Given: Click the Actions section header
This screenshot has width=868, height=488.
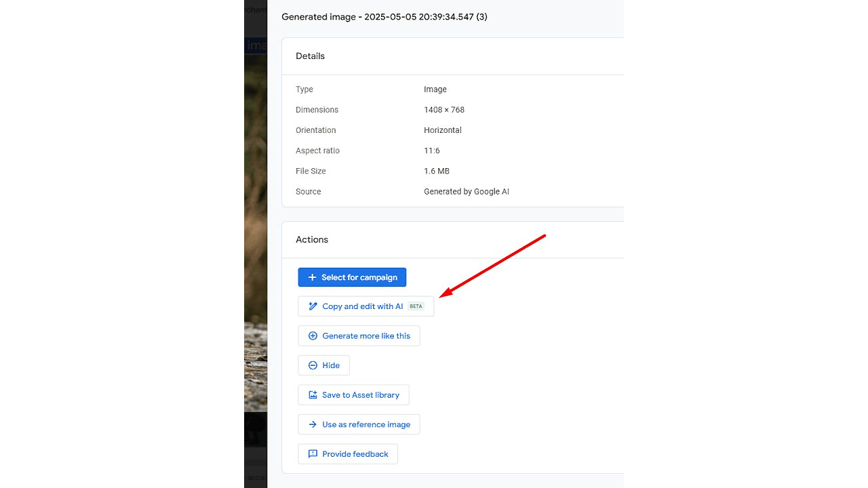Looking at the screenshot, I should (312, 240).
